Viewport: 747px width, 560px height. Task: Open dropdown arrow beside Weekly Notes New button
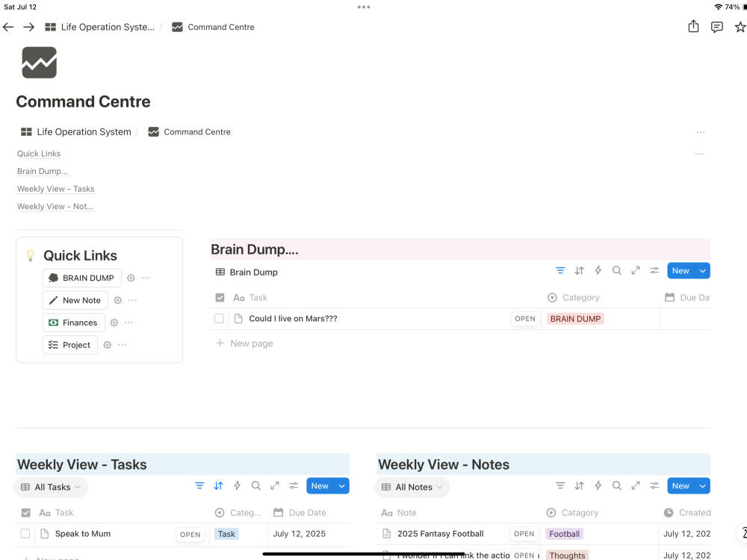pos(703,486)
